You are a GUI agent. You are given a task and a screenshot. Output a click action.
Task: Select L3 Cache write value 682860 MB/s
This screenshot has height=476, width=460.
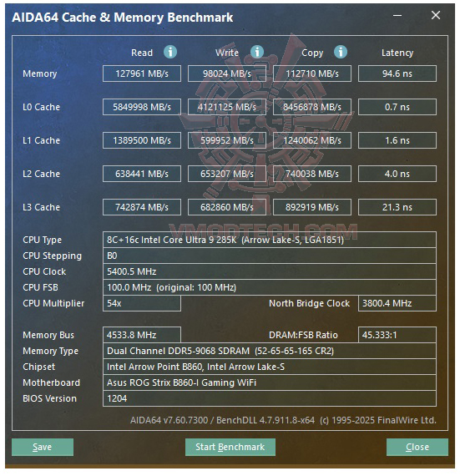click(x=227, y=207)
